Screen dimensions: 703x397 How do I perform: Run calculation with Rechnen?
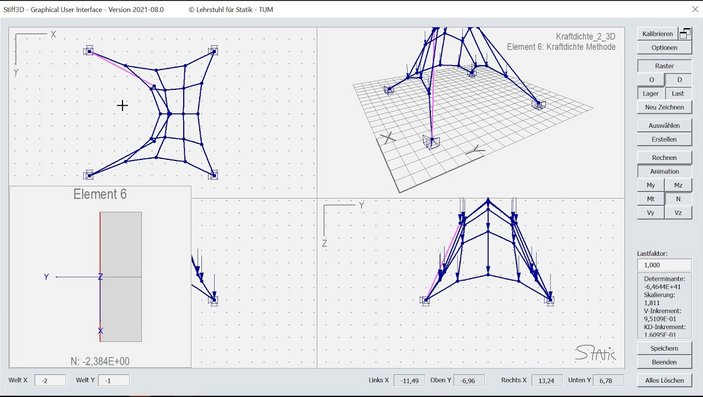(664, 157)
